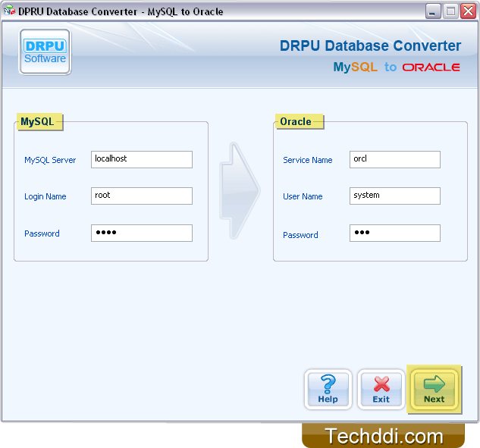Click the Help button with question mark
The image size is (480, 448).
click(x=328, y=389)
